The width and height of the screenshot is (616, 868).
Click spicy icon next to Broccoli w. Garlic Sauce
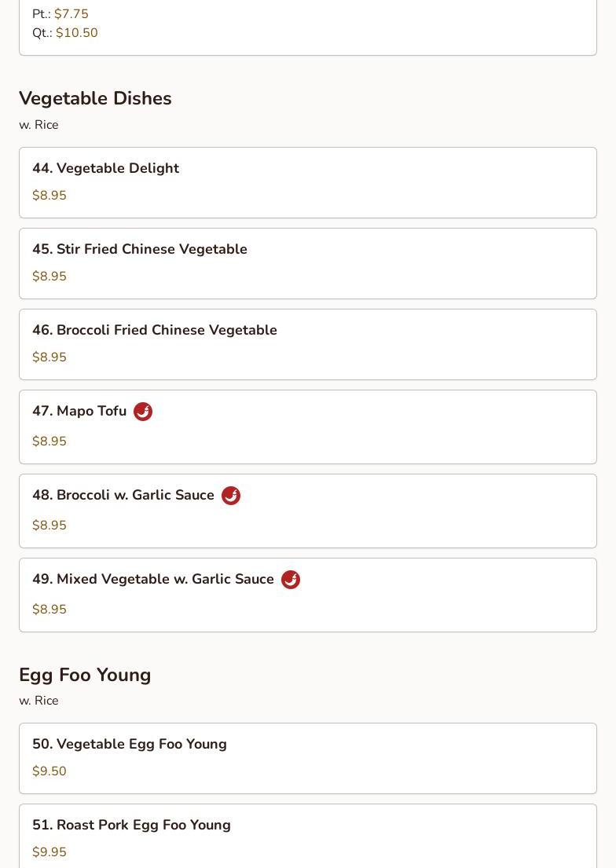point(231,496)
